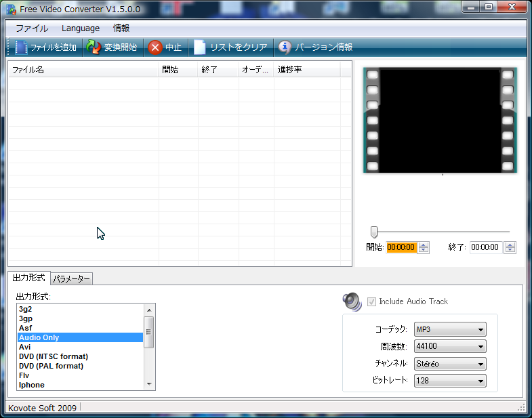Click the バージョン情報 toolbar label

324,47
